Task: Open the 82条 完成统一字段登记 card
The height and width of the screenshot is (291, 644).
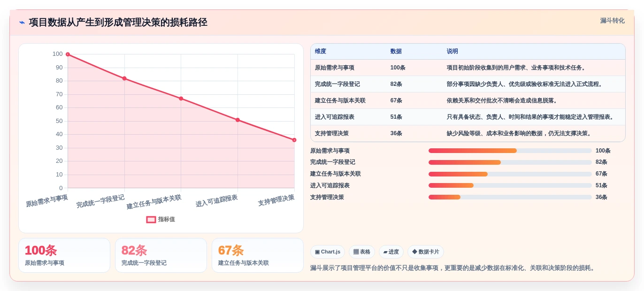Action: [161, 255]
